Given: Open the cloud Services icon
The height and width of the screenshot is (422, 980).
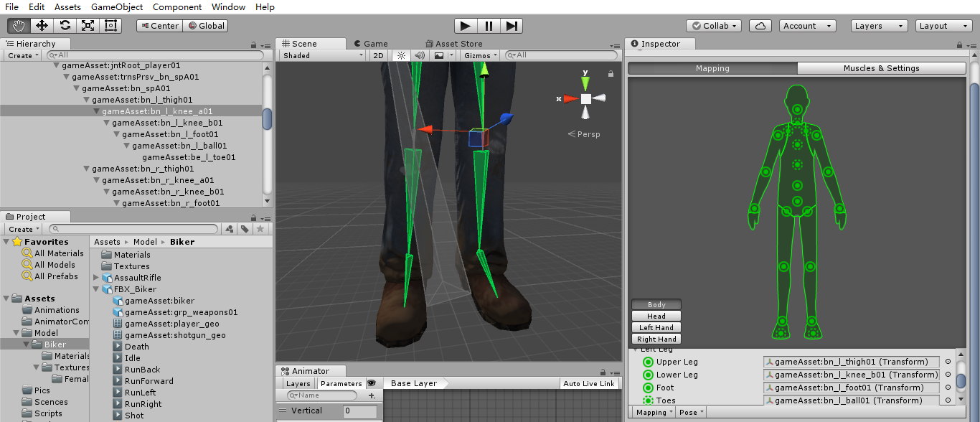Looking at the screenshot, I should tap(760, 26).
